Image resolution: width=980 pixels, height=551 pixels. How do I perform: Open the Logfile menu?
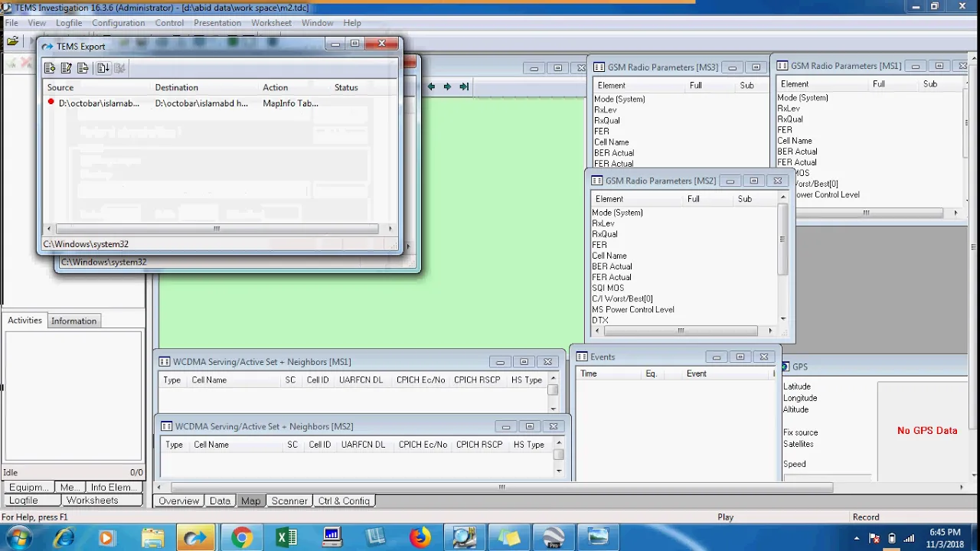69,23
